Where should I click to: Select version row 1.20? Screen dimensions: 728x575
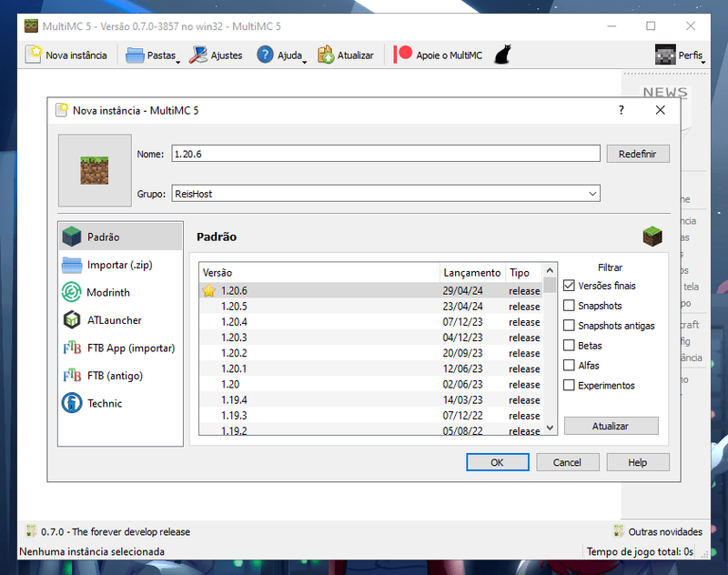pyautogui.click(x=370, y=384)
